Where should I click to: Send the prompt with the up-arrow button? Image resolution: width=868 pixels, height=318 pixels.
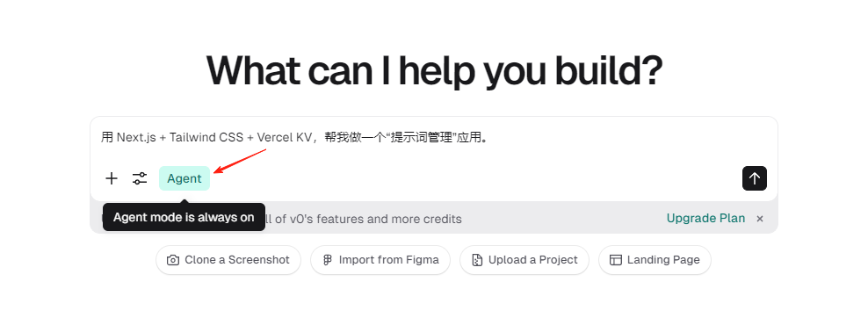point(755,178)
